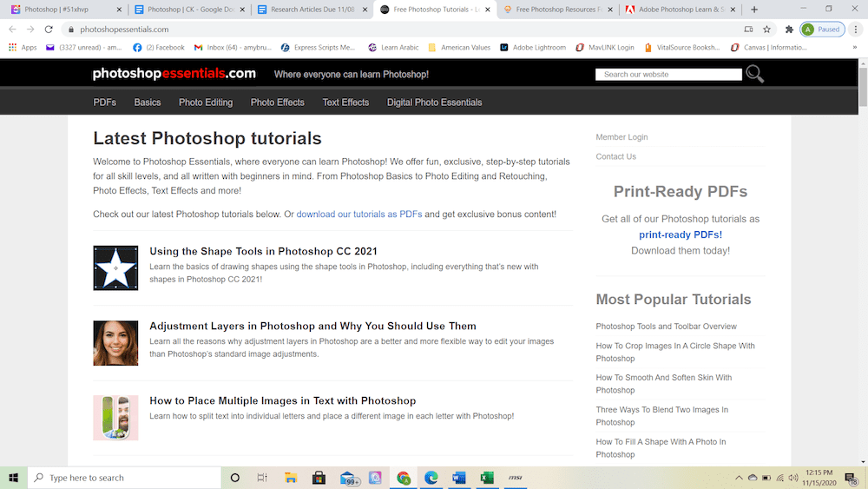The width and height of the screenshot is (868, 489).
Task: Open the Gmail Inbox bookmark
Action: [233, 48]
